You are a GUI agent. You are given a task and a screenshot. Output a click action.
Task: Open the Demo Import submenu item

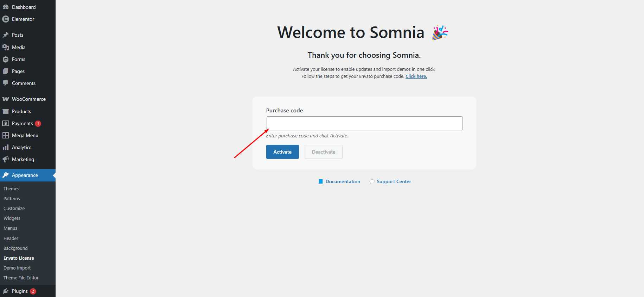tap(17, 268)
